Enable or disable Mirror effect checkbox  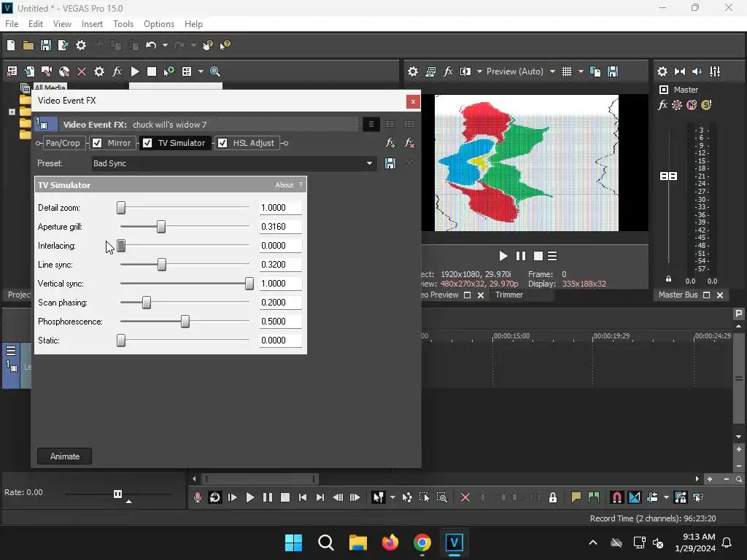pyautogui.click(x=97, y=143)
